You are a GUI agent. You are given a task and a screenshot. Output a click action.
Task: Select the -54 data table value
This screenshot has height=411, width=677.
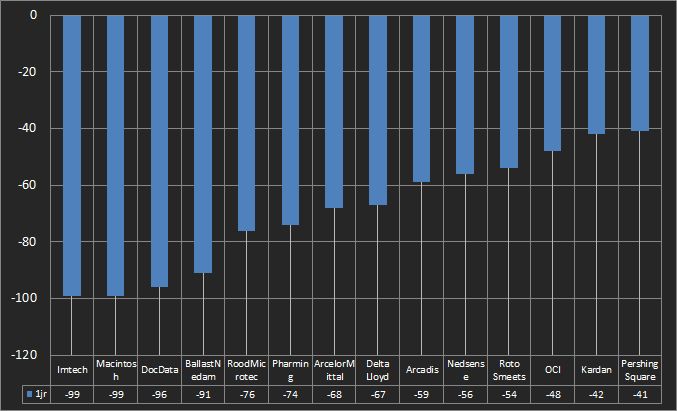click(509, 395)
